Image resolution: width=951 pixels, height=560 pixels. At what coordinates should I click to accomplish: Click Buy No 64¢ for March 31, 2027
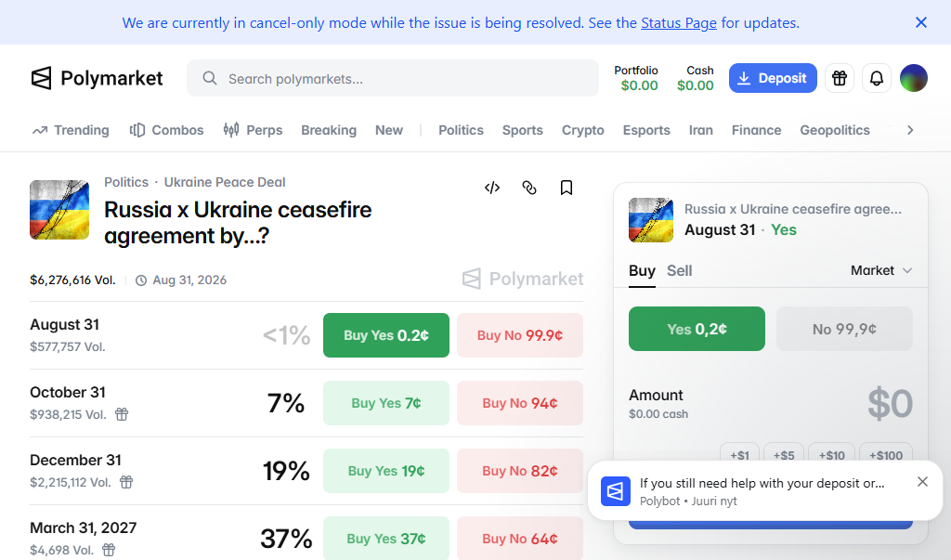[520, 538]
